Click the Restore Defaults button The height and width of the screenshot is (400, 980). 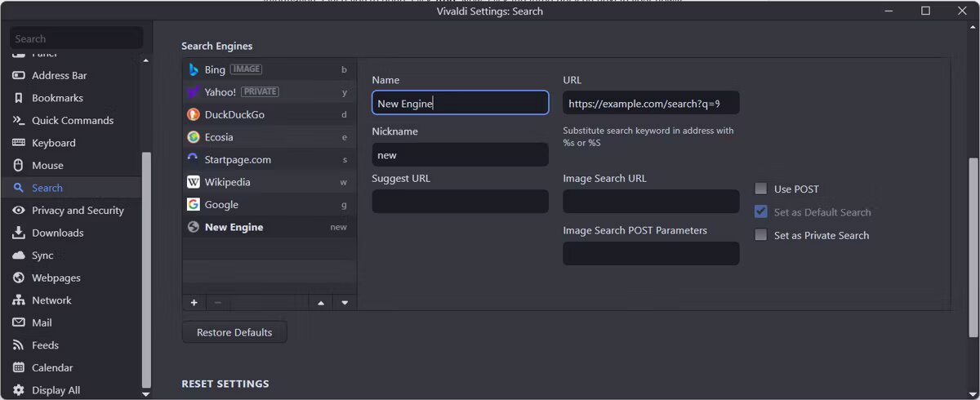pos(234,332)
